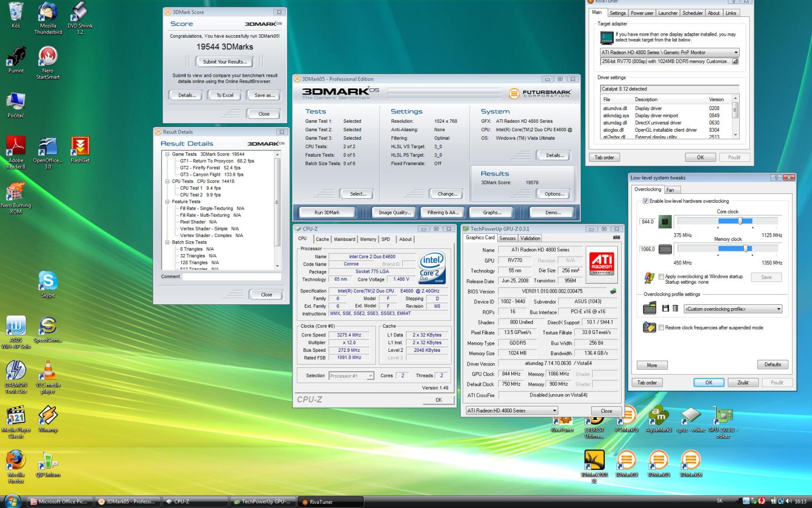Switch to RivaTuner Power user tab

tap(642, 13)
